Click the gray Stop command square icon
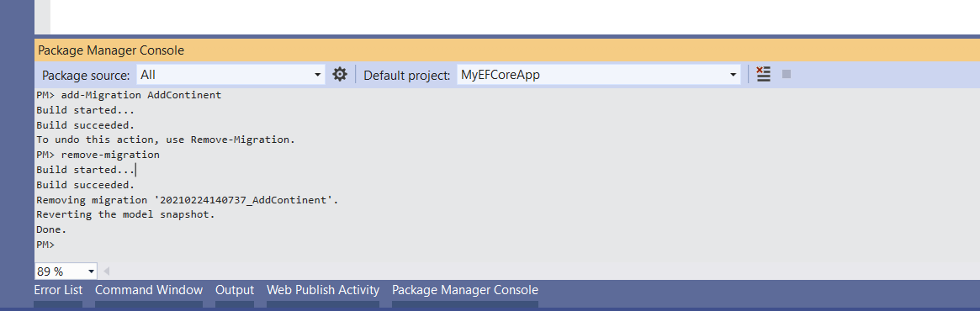Viewport: 980px width, 311px height. 787,74
